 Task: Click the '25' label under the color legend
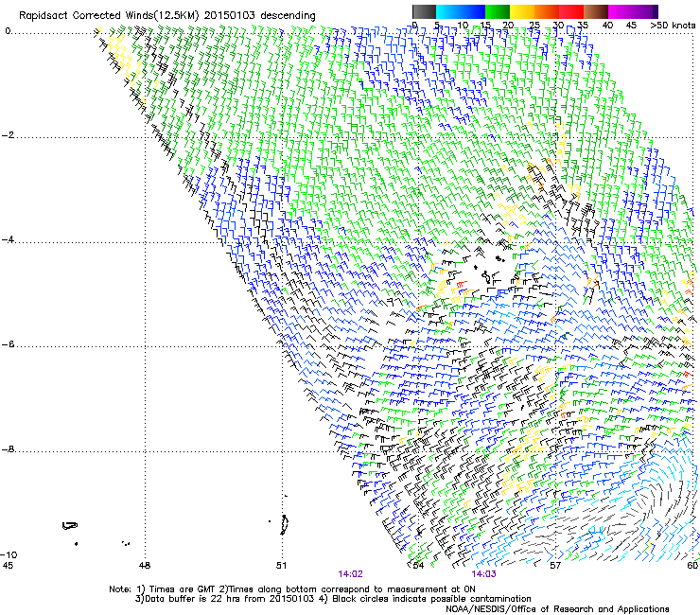pyautogui.click(x=534, y=26)
